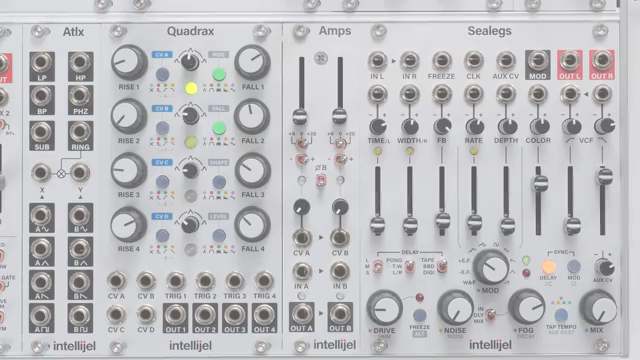640x360 pixels.
Task: Click the PHZ jack on Atlx
Action: (80, 96)
